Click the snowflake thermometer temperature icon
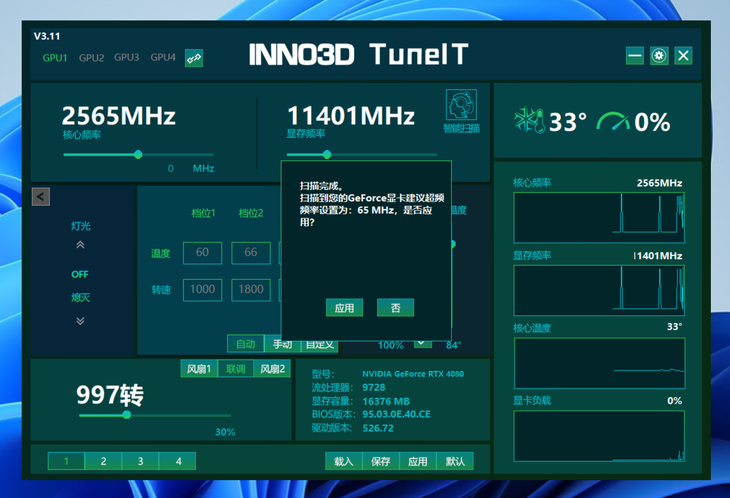This screenshot has height=498, width=730. [x=529, y=121]
